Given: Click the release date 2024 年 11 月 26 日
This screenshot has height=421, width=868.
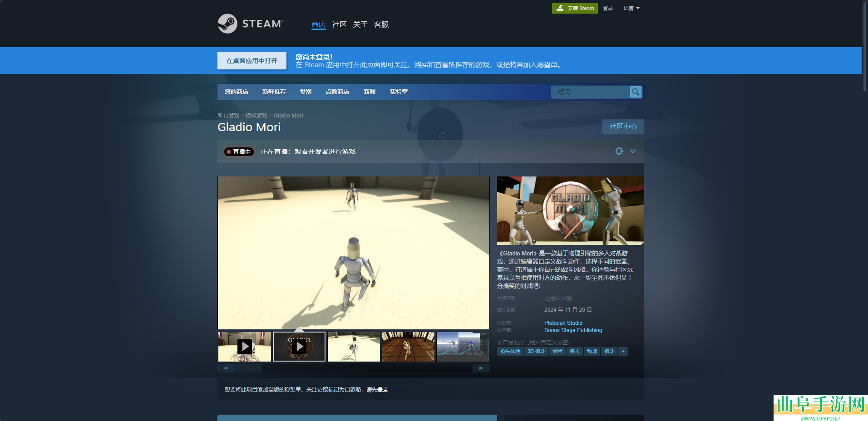Looking at the screenshot, I should 568,310.
